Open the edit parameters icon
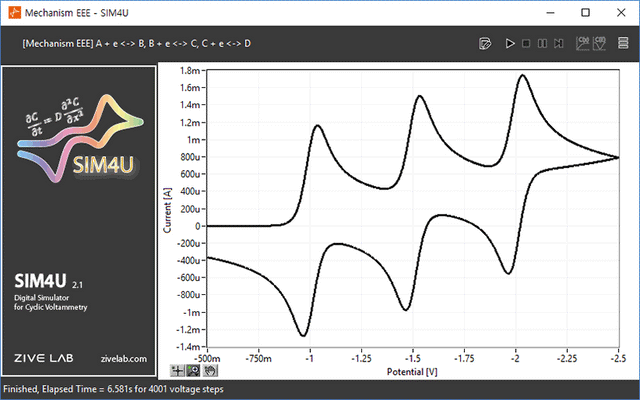This screenshot has width=640, height=400. coord(485,44)
